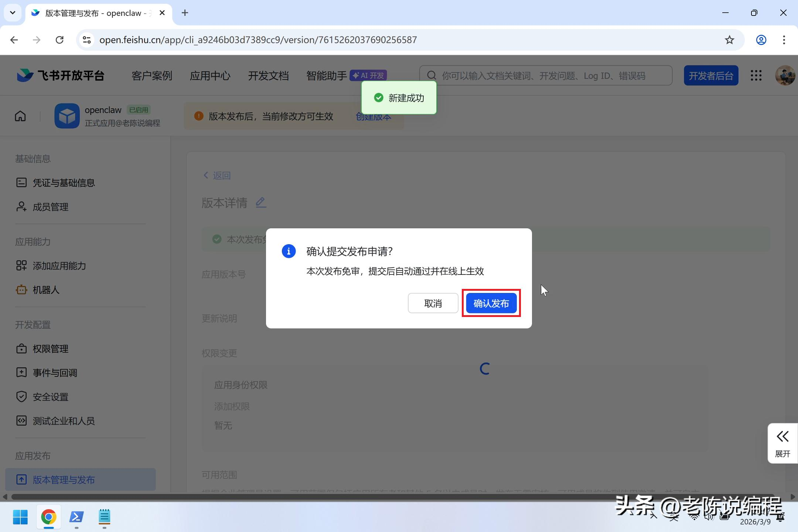
Task: Bookmark this page with the star icon
Action: pyautogui.click(x=729, y=40)
